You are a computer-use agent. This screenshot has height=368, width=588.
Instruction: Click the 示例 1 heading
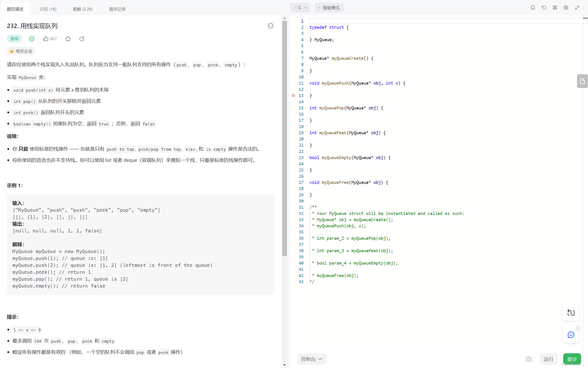(x=15, y=185)
